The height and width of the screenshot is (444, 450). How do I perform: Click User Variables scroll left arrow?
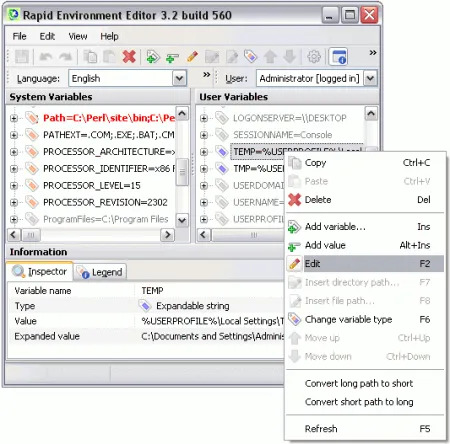[x=204, y=235]
